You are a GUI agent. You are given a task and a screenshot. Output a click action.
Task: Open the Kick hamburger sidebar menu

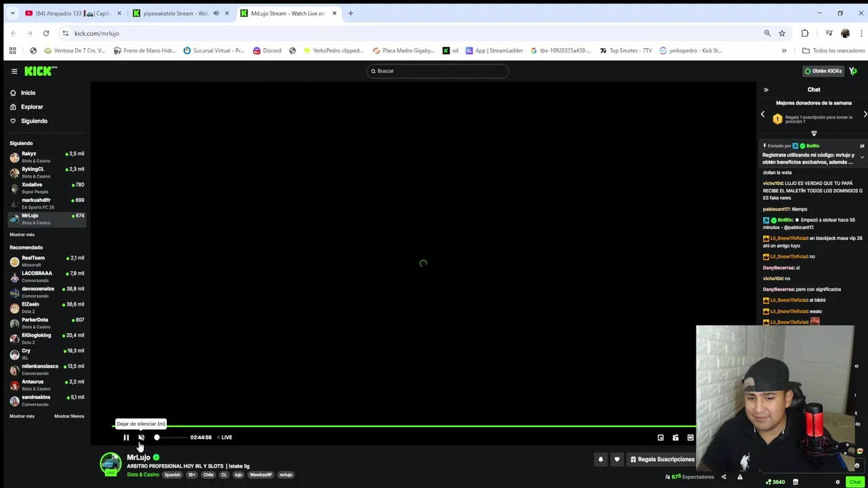coord(14,71)
